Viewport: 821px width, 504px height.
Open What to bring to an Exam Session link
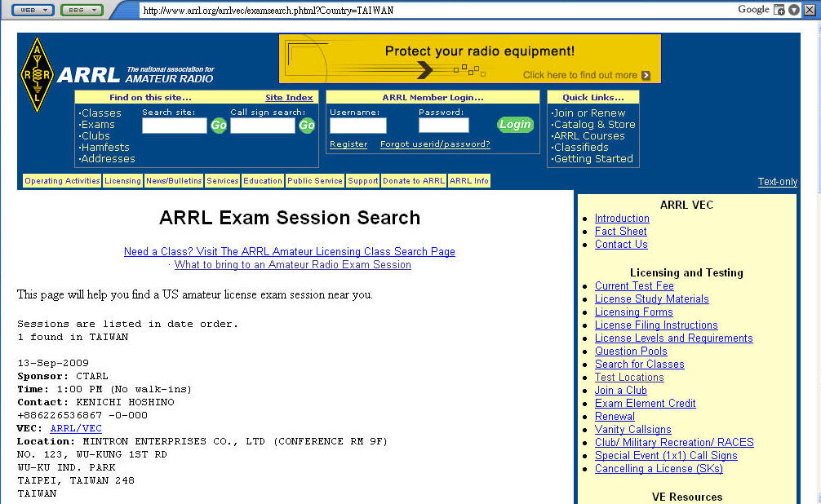[x=293, y=265]
